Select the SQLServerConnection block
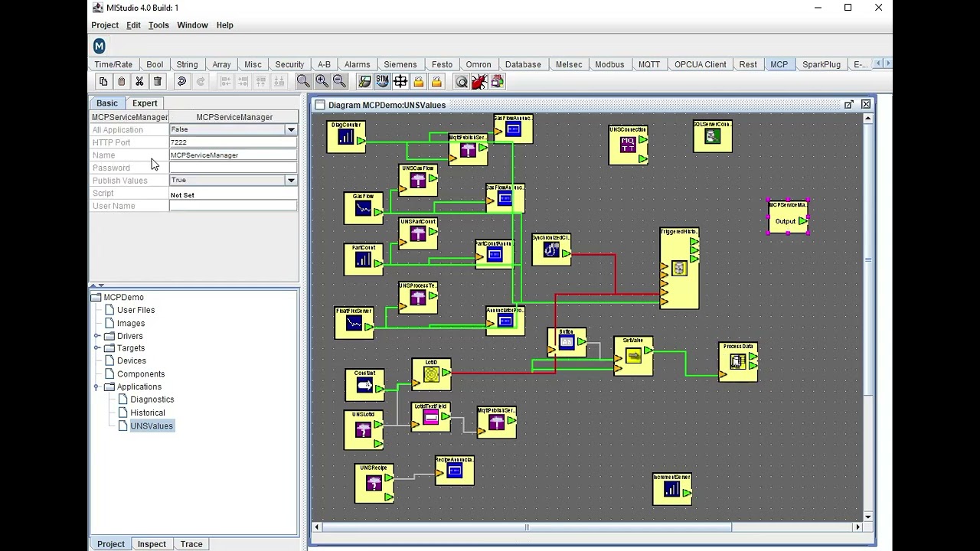 [713, 136]
